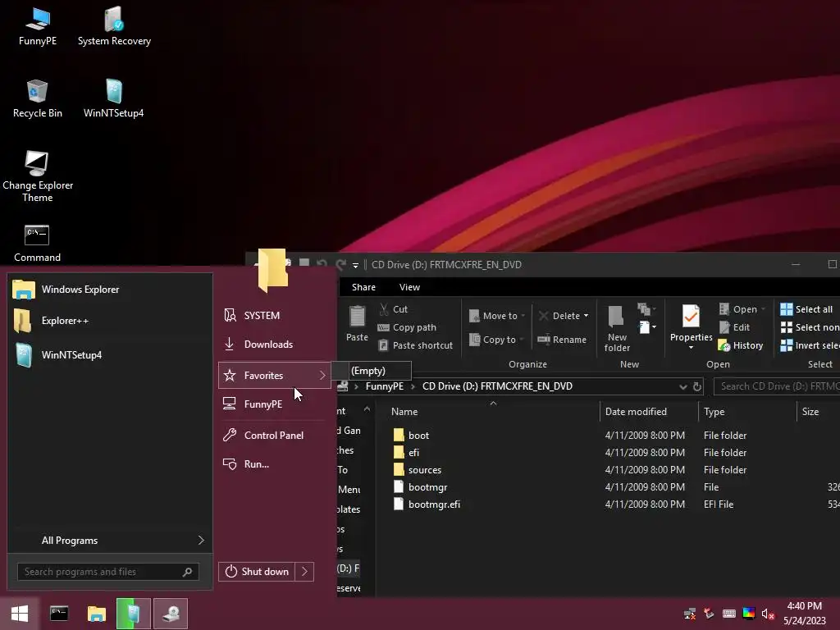This screenshot has width=840, height=630.
Task: Open View ribbon tab
Action: 409,287
